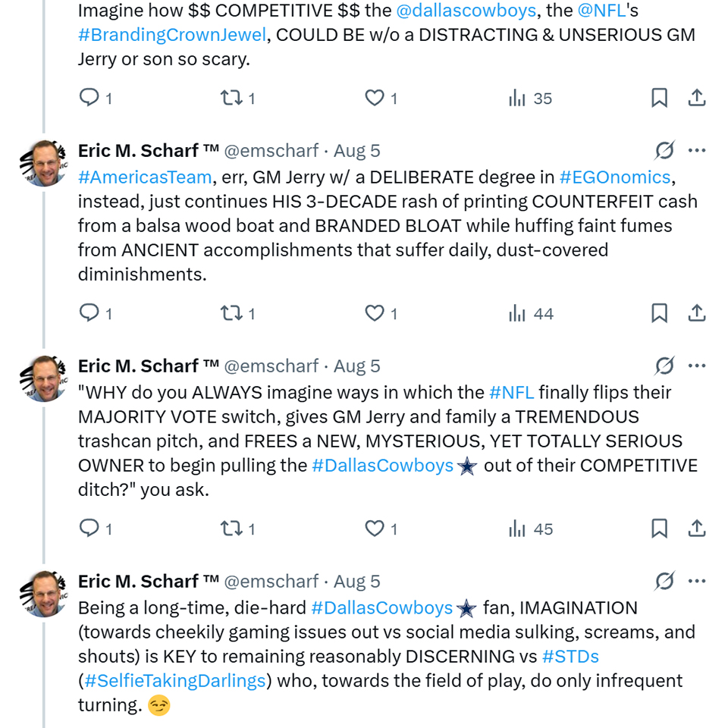728x728 pixels.
Task: Bookmark the #BrandingCrownJewel tweet
Action: tap(659, 98)
